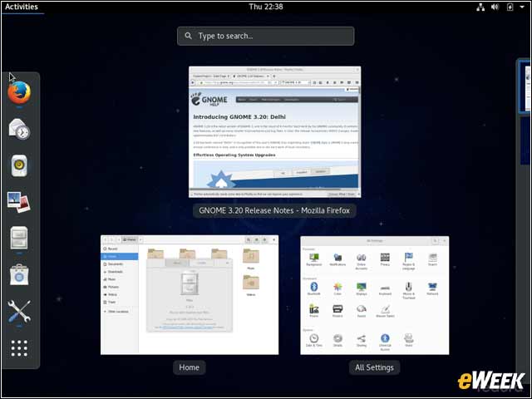Select Other Locations in Home window sidebar
This screenshot has width=532, height=399.
pyautogui.click(x=120, y=312)
